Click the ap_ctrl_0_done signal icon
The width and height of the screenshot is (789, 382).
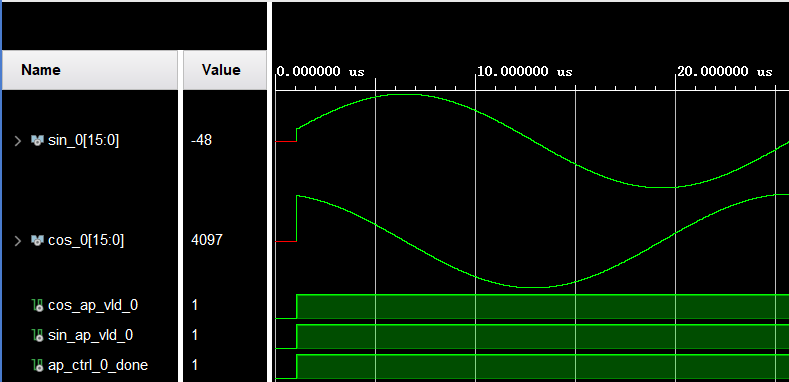[x=37, y=365]
